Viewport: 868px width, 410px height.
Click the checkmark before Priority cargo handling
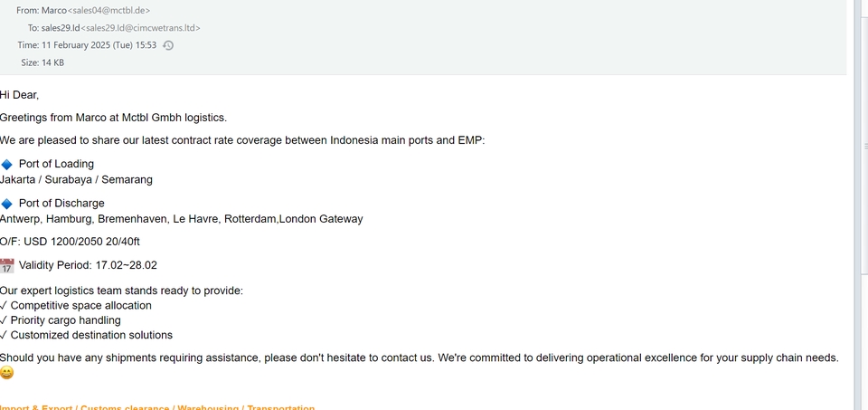[4, 320]
